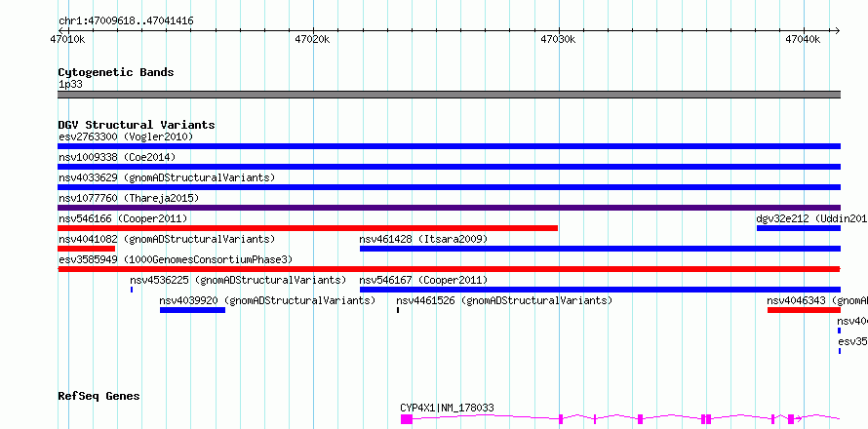The image size is (868, 429).
Task: Click the esv2763300 (Vogler2010) label
Action: point(126,136)
